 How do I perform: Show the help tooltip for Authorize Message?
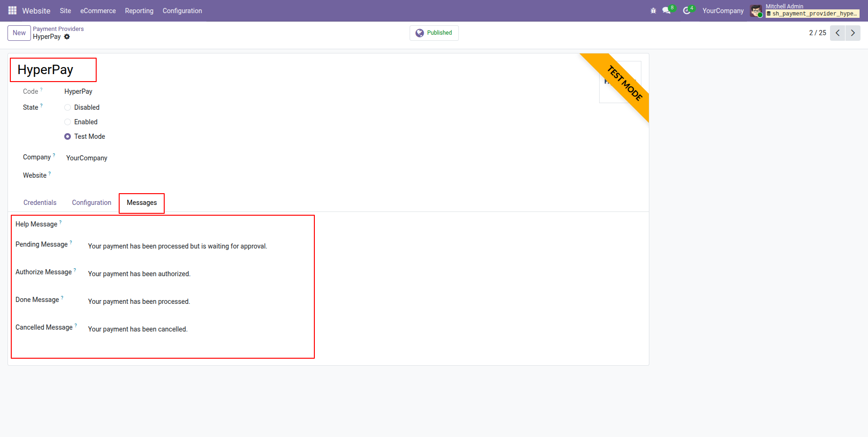[75, 270]
